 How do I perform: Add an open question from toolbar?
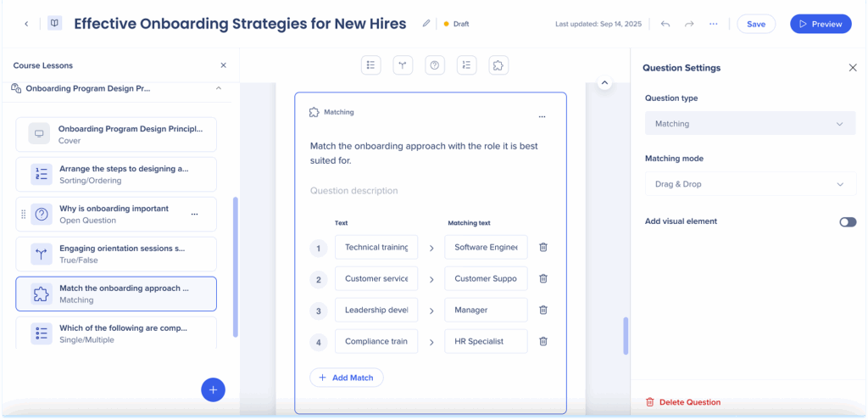pos(435,65)
